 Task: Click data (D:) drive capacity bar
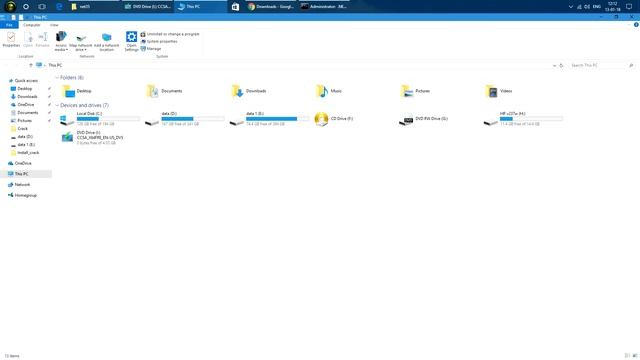click(x=193, y=119)
